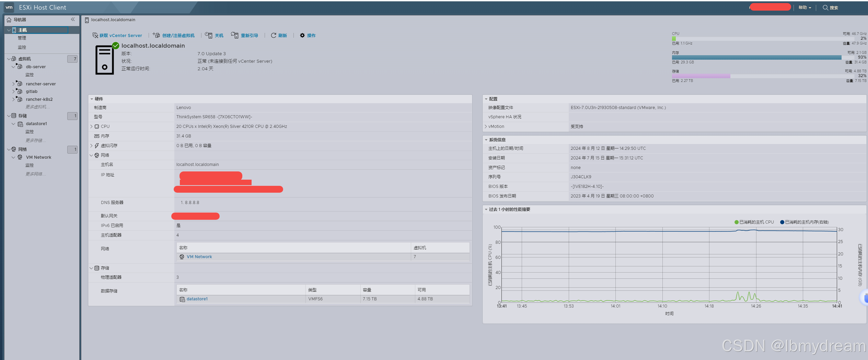Expand the rancher-server tree node

(x=13, y=84)
